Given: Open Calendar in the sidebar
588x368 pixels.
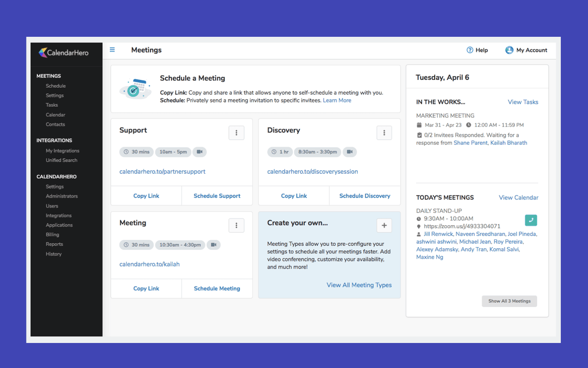Looking at the screenshot, I should coord(55,115).
